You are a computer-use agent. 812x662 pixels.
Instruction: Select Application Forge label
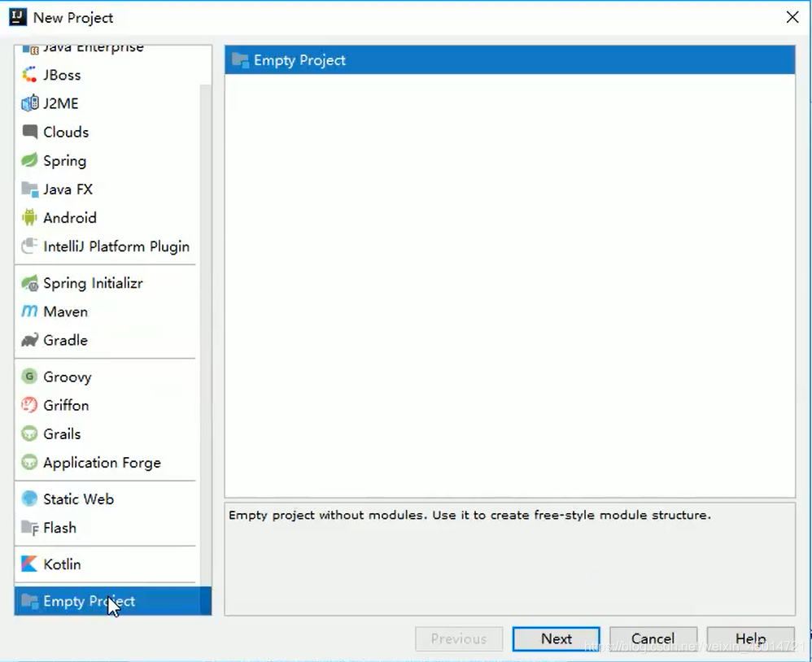point(102,463)
